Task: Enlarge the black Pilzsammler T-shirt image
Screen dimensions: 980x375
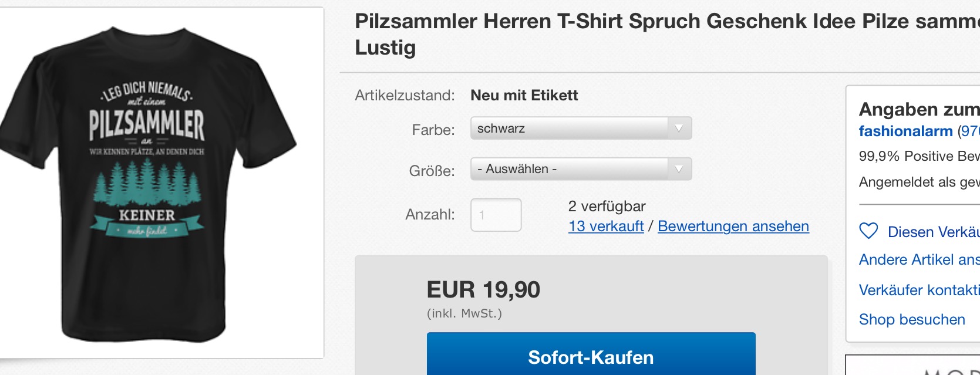Action: click(x=147, y=182)
